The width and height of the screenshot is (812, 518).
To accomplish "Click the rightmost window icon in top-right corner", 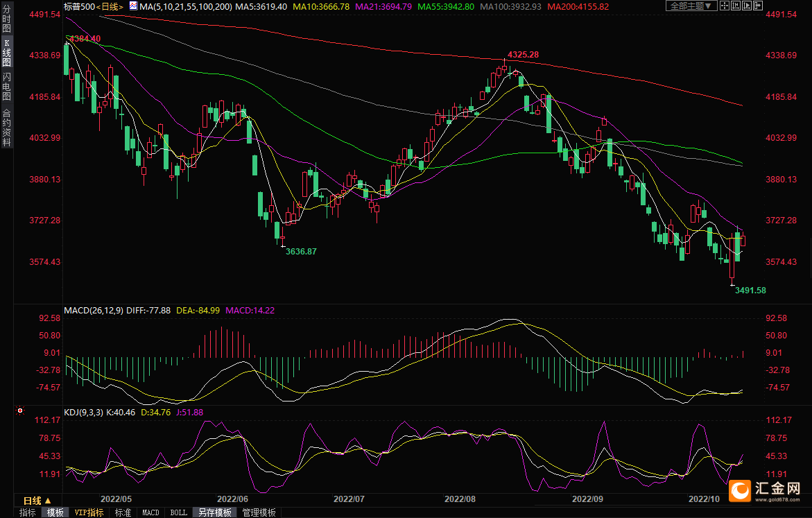I will pos(757,6).
